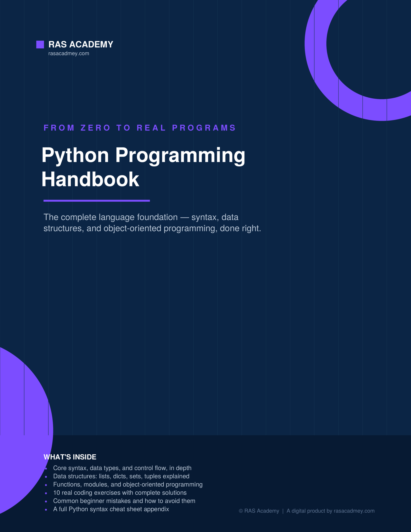The width and height of the screenshot is (411, 532).
Task: Click the 'Python Programming Handbook' title
Action: click(143, 167)
